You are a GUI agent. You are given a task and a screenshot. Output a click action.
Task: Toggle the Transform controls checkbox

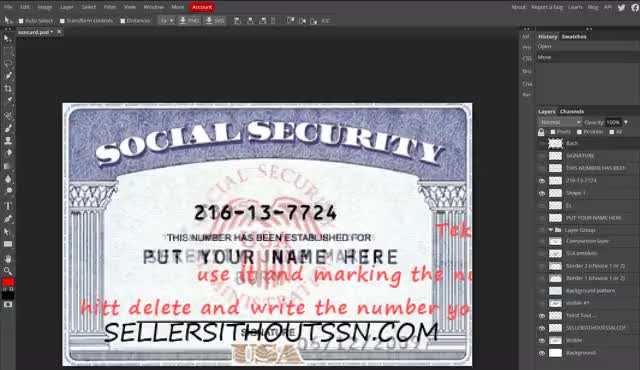coord(62,21)
